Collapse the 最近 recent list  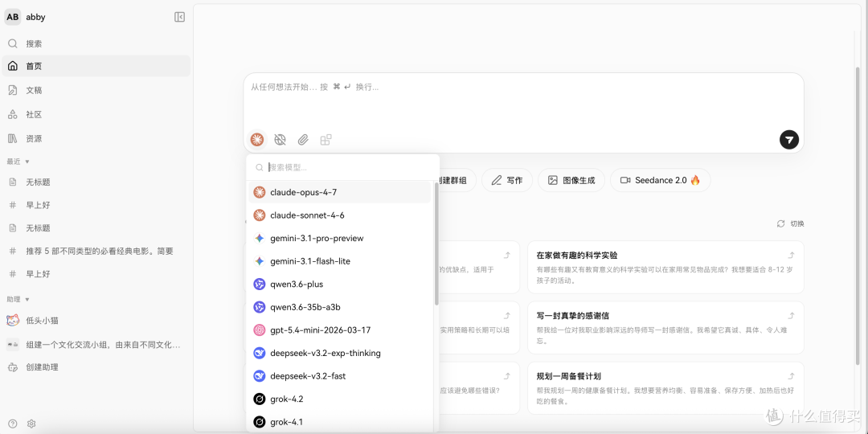[x=18, y=162]
